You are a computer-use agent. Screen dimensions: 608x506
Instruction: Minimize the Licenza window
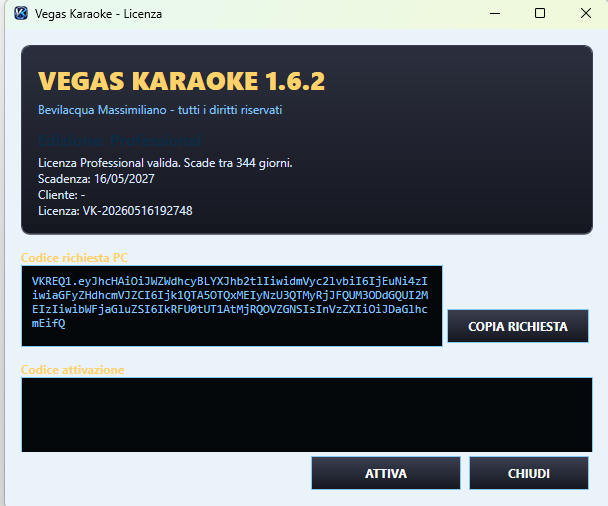coord(495,14)
